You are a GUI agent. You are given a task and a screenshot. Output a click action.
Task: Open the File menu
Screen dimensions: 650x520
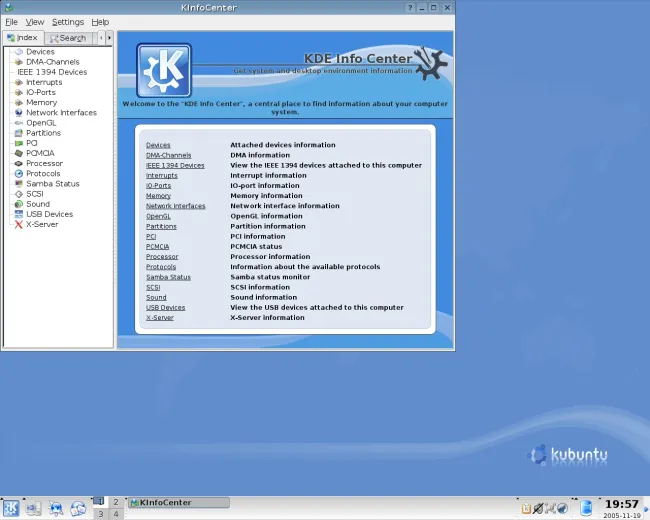click(11, 22)
